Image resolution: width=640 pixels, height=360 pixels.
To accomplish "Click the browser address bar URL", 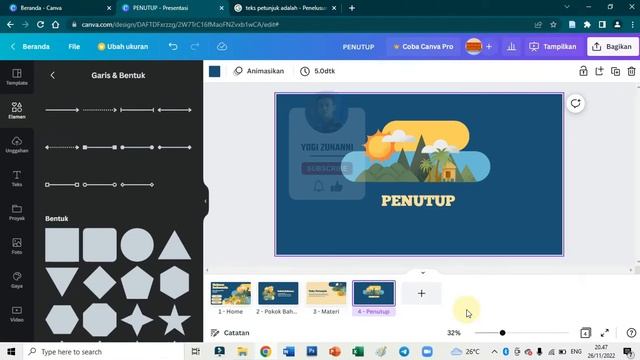I will point(180,24).
